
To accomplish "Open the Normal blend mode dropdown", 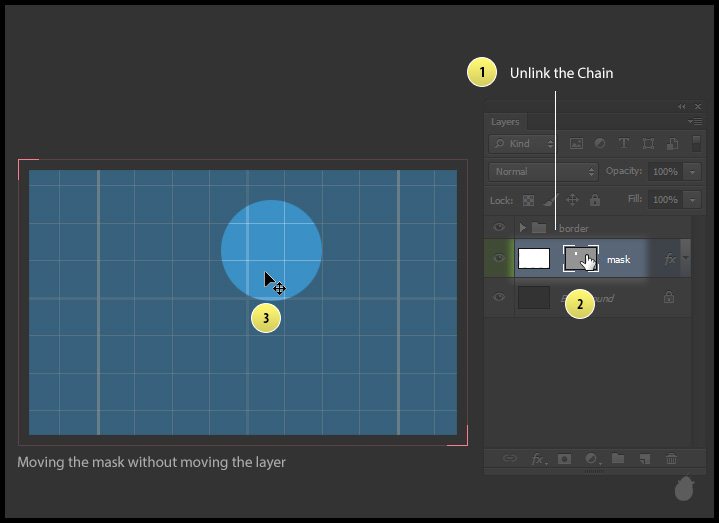I will [x=543, y=172].
